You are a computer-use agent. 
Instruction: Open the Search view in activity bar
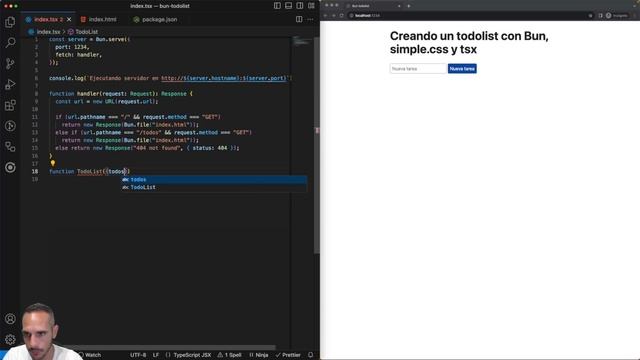(10, 42)
